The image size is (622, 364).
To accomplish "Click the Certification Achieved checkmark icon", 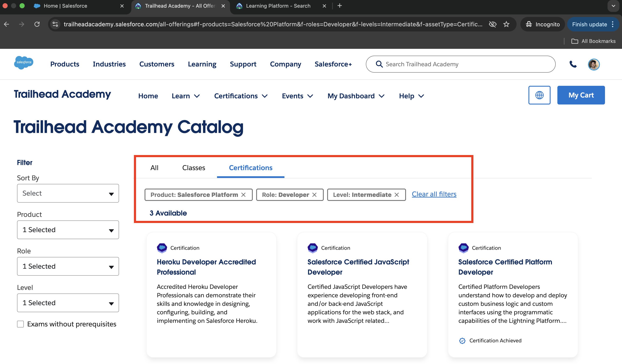I will tap(462, 341).
